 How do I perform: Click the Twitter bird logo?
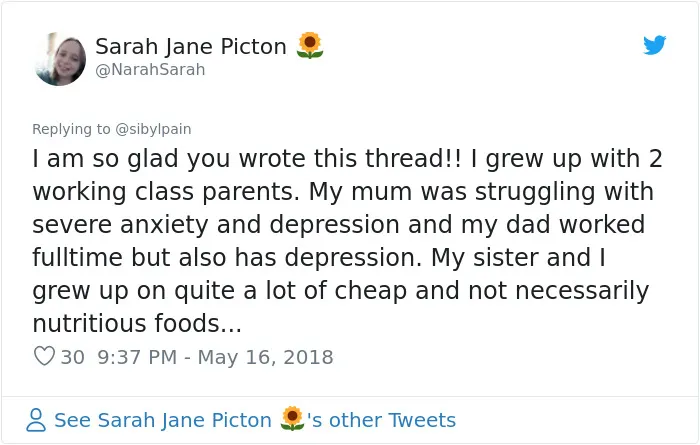(x=654, y=45)
